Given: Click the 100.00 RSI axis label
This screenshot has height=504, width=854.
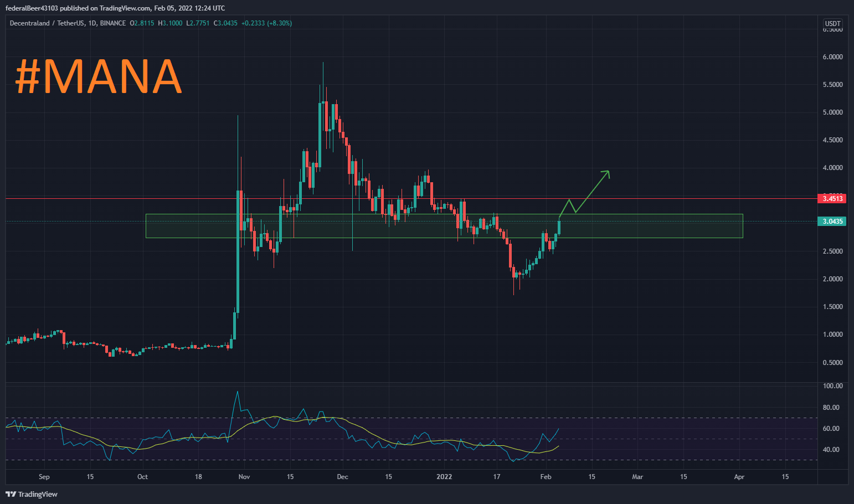Looking at the screenshot, I should (833, 386).
